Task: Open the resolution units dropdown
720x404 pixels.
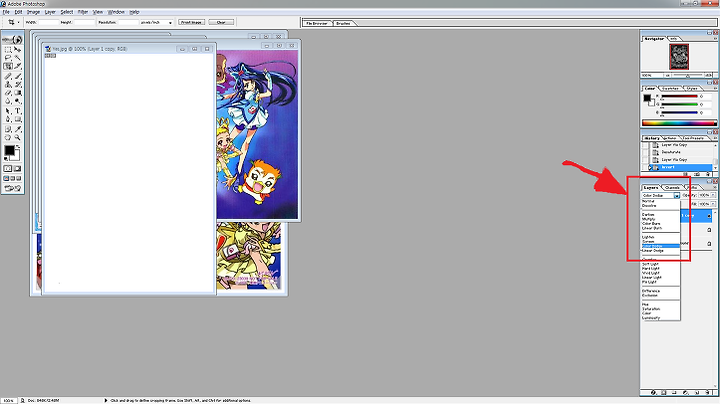Action: tap(170, 22)
